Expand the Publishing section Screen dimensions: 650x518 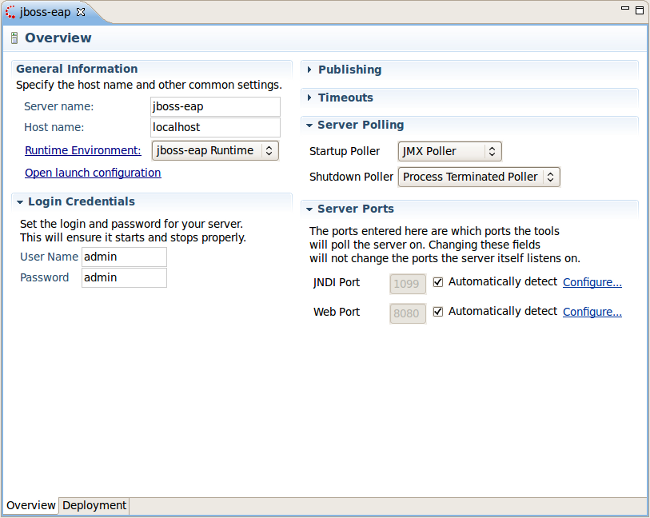[x=309, y=70]
